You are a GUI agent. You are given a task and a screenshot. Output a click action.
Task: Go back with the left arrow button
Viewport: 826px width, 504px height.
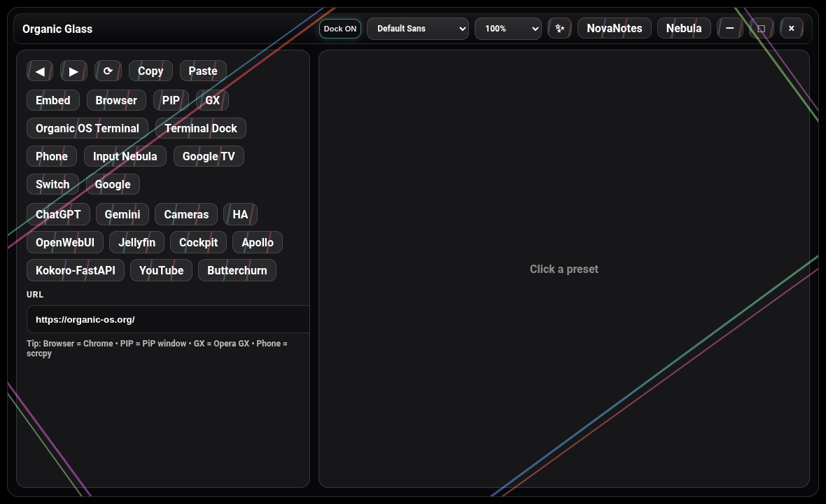(x=40, y=71)
